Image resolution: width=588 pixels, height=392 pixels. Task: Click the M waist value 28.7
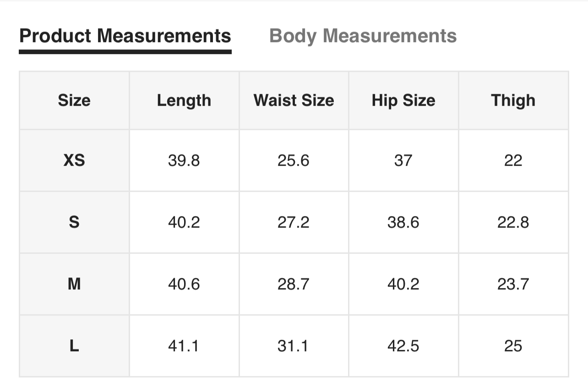tap(294, 284)
